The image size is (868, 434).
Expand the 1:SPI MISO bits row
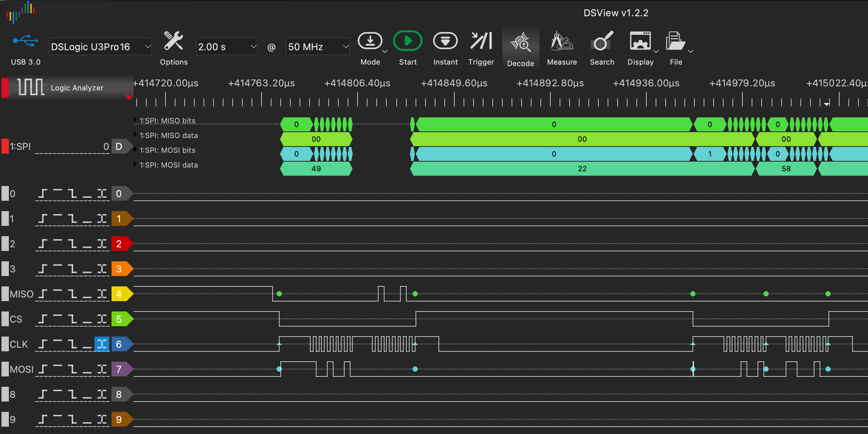[x=136, y=120]
